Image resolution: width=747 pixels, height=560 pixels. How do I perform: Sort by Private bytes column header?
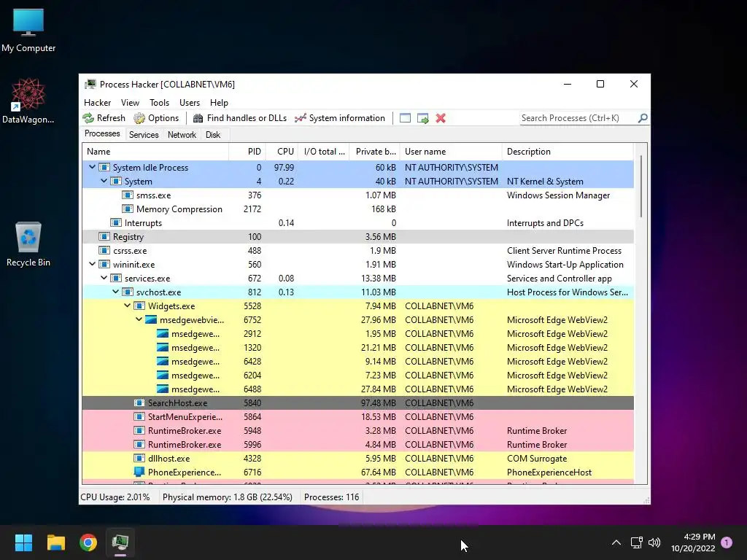pyautogui.click(x=375, y=152)
